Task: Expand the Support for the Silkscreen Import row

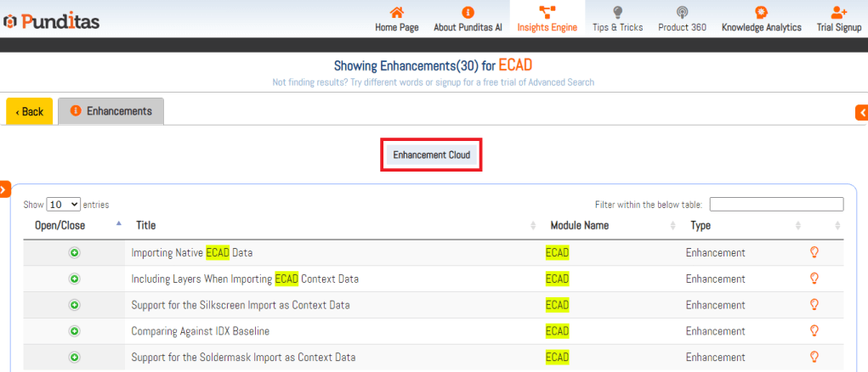Action: pos(74,305)
